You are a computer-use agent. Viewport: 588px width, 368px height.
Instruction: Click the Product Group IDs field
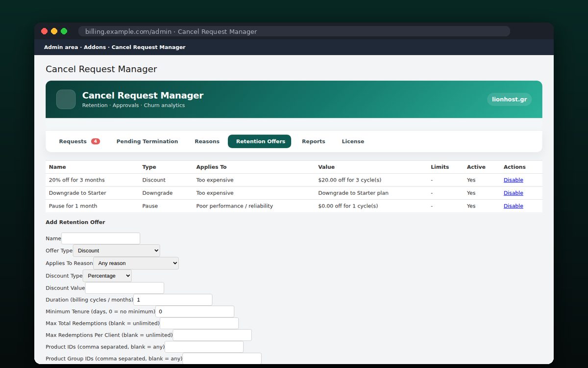coord(222,359)
